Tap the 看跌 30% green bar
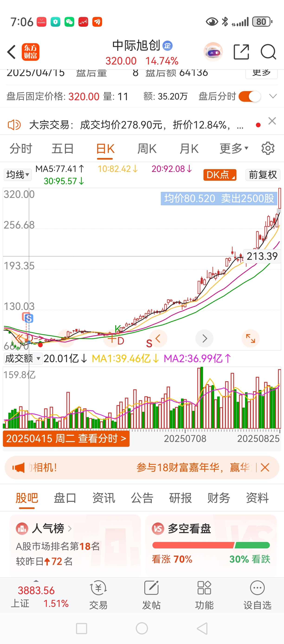This screenshot has height=644, width=284. [x=252, y=545]
